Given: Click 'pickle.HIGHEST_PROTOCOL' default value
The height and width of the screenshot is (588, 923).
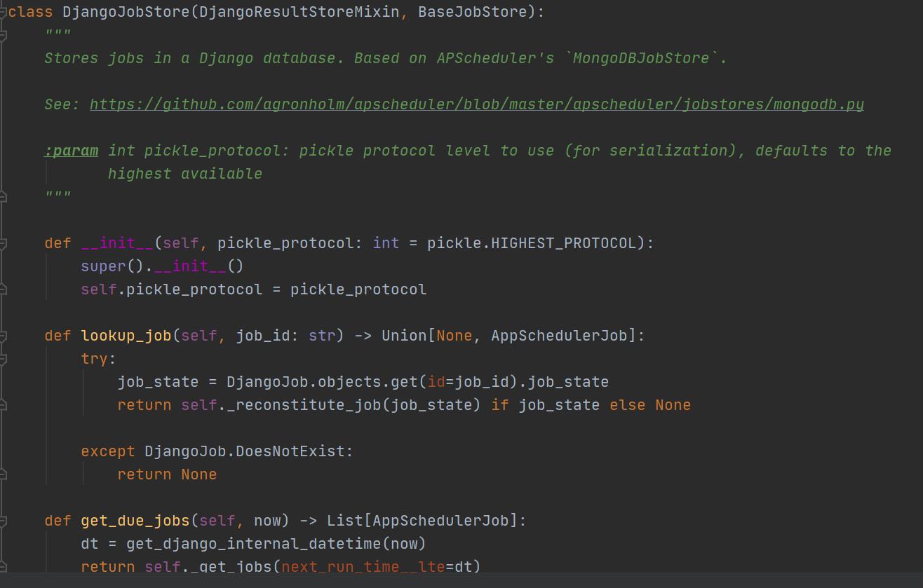Looking at the screenshot, I should coord(532,243).
